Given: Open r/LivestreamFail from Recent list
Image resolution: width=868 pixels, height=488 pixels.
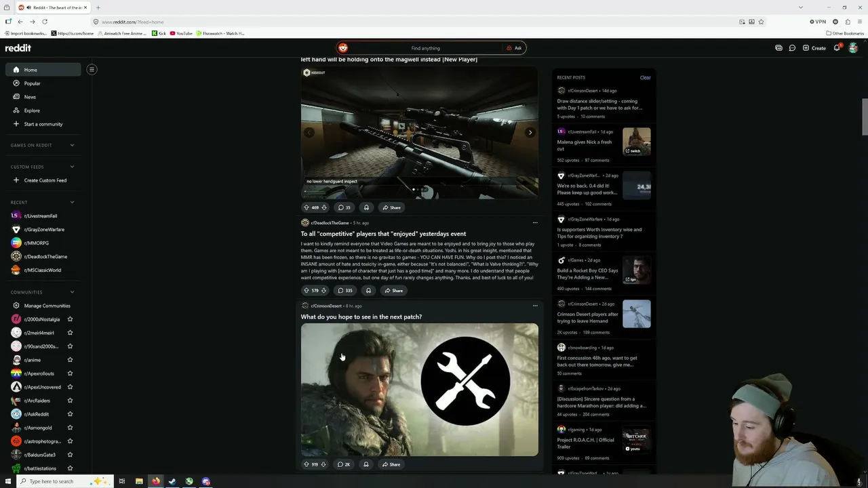Looking at the screenshot, I should (43, 216).
